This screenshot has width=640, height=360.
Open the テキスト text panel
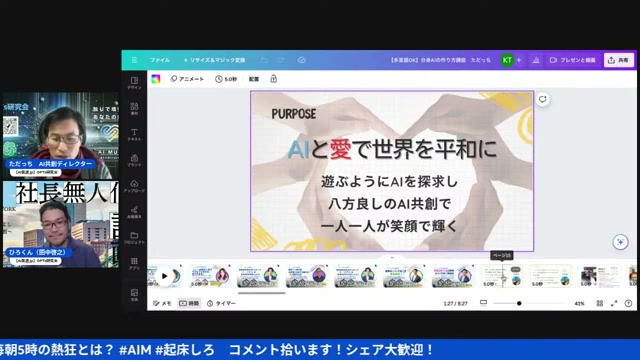(x=134, y=134)
